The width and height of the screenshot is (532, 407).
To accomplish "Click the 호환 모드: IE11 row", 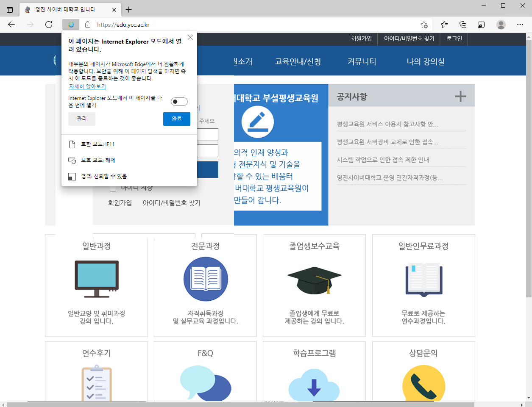I will point(129,144).
